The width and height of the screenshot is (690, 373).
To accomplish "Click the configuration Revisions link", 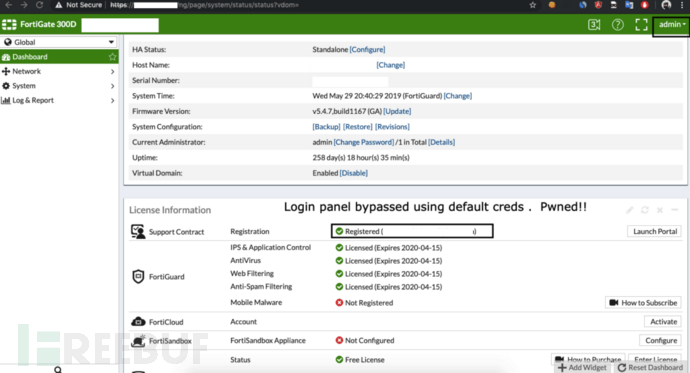I will [x=392, y=127].
